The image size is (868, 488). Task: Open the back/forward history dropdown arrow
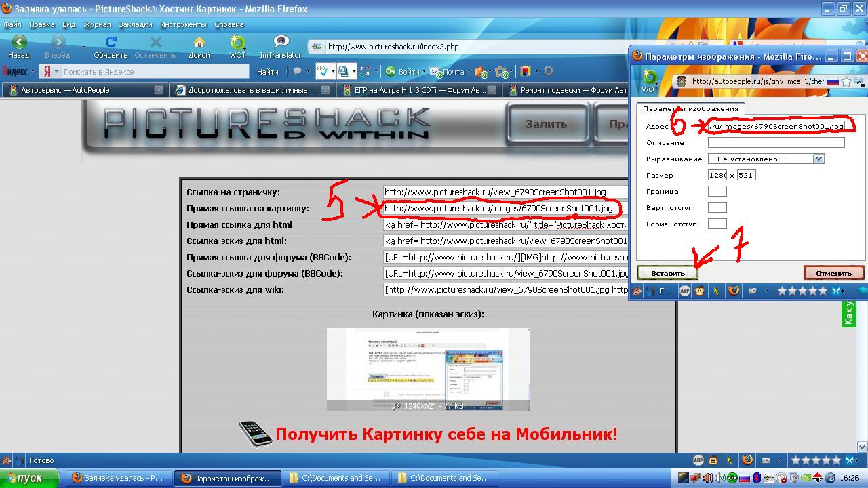pos(84,47)
